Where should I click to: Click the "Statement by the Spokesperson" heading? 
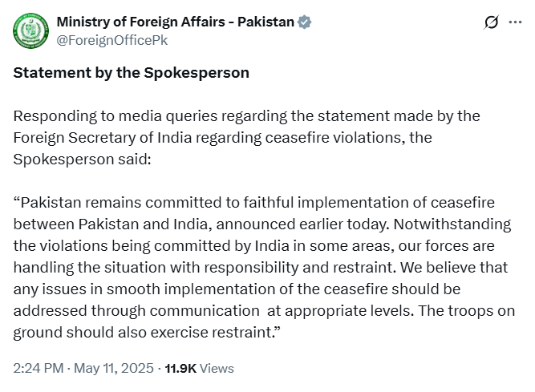click(x=131, y=73)
